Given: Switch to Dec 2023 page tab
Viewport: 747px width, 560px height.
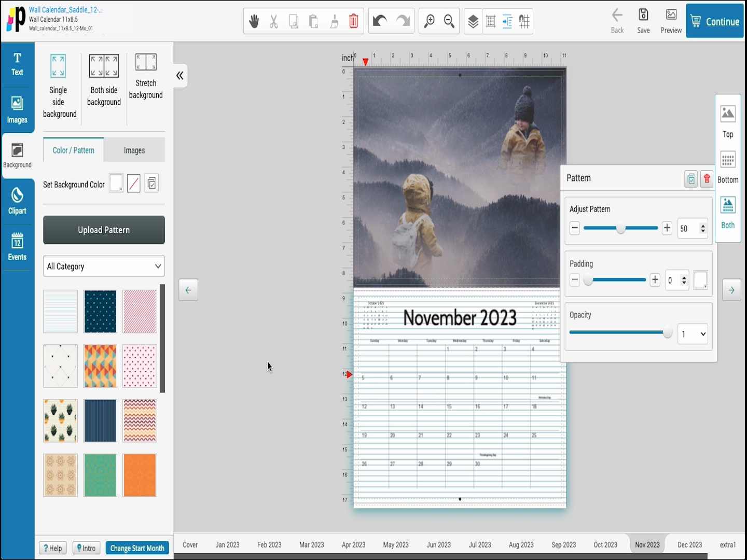Looking at the screenshot, I should pos(689,545).
